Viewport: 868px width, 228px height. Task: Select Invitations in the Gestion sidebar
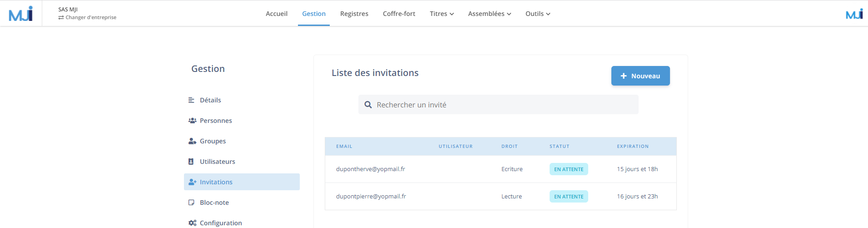pos(242,182)
